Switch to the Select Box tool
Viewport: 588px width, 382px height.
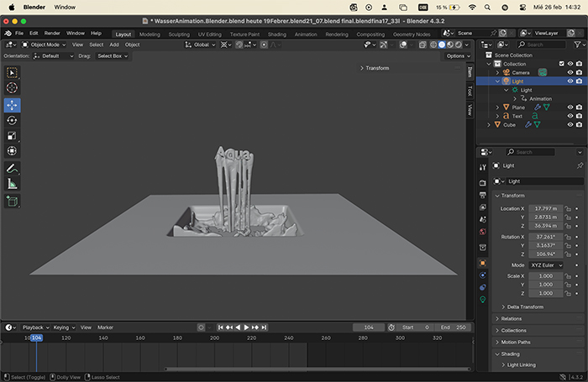tap(13, 73)
